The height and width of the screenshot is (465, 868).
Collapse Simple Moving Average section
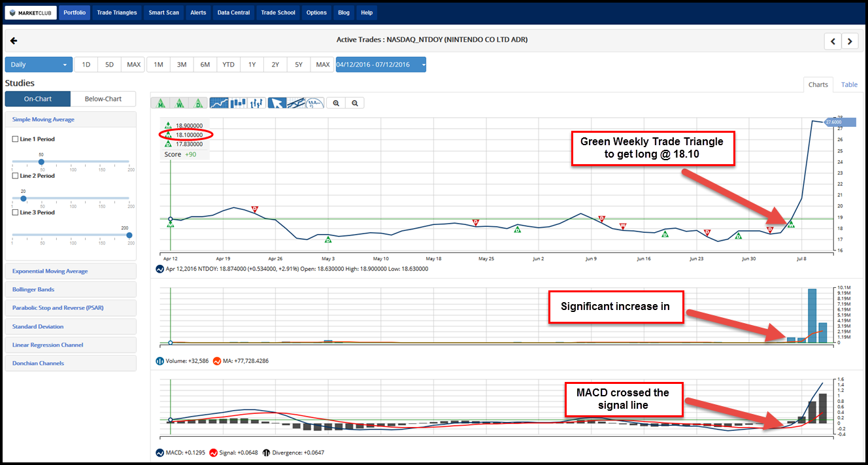[71, 120]
